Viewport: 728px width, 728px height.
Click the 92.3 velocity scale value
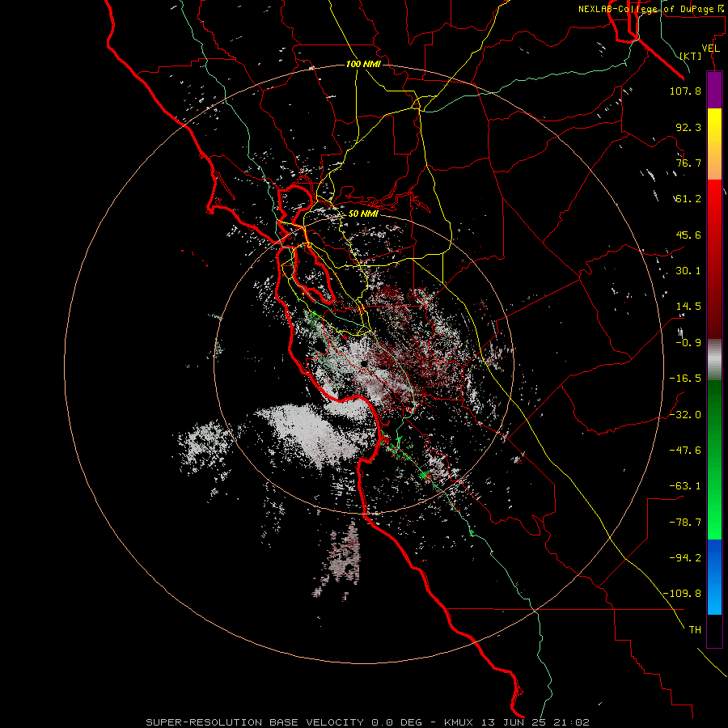[x=688, y=127]
